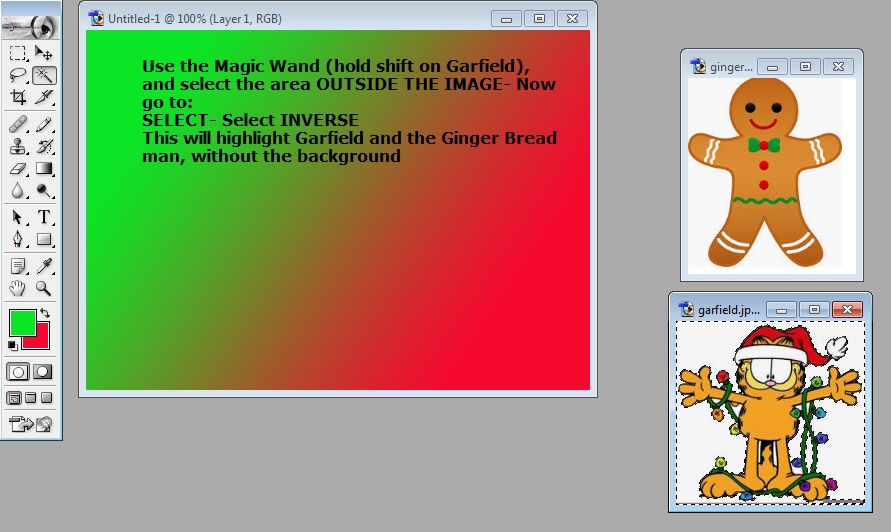Choose Full Screen Mode with menu bar
Viewport: 891px width, 532px height.
(31, 398)
